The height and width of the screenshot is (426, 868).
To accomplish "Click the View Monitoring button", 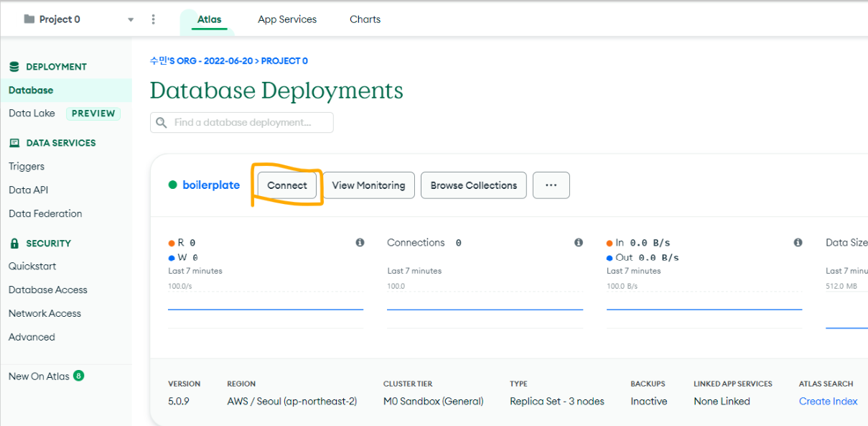I will point(368,185).
